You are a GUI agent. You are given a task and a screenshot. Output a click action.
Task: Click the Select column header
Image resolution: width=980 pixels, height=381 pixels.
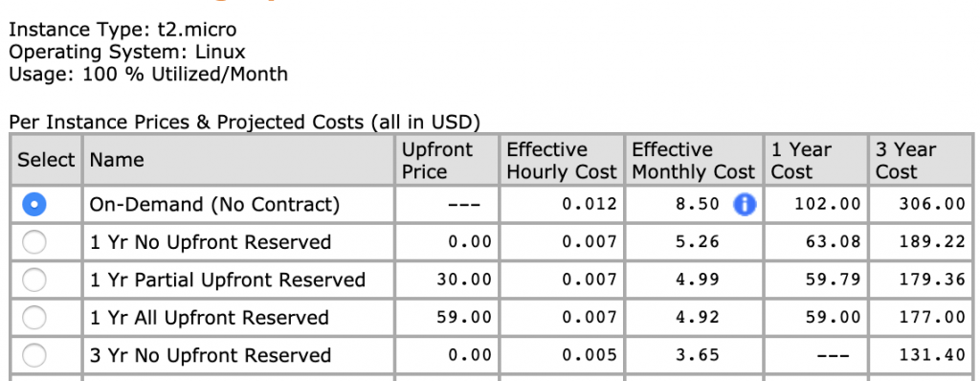pyautogui.click(x=46, y=160)
